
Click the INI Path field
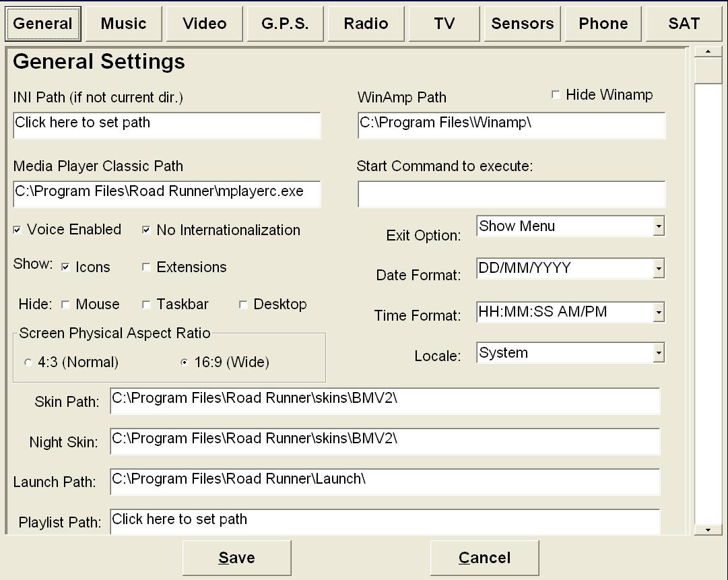point(167,125)
